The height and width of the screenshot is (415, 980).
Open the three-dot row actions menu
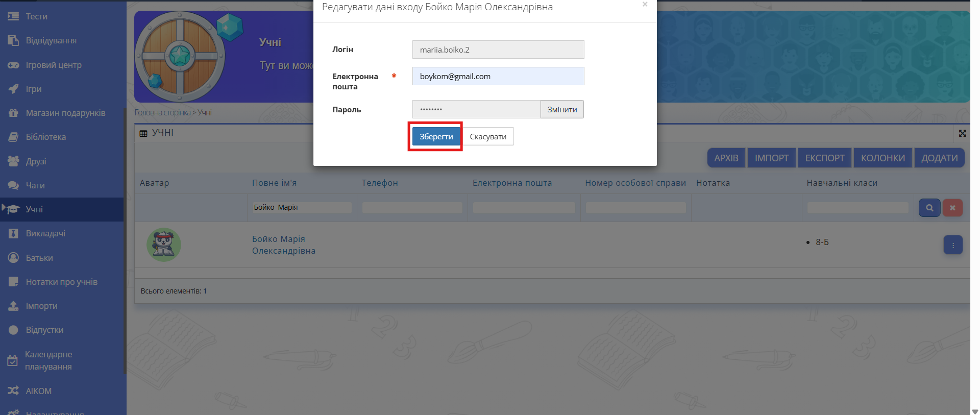pyautogui.click(x=952, y=245)
